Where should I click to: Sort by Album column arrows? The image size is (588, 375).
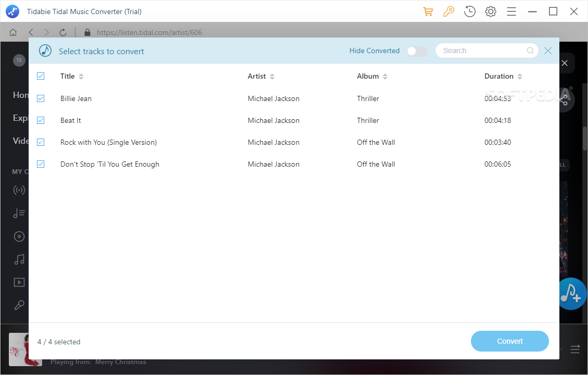click(x=385, y=77)
